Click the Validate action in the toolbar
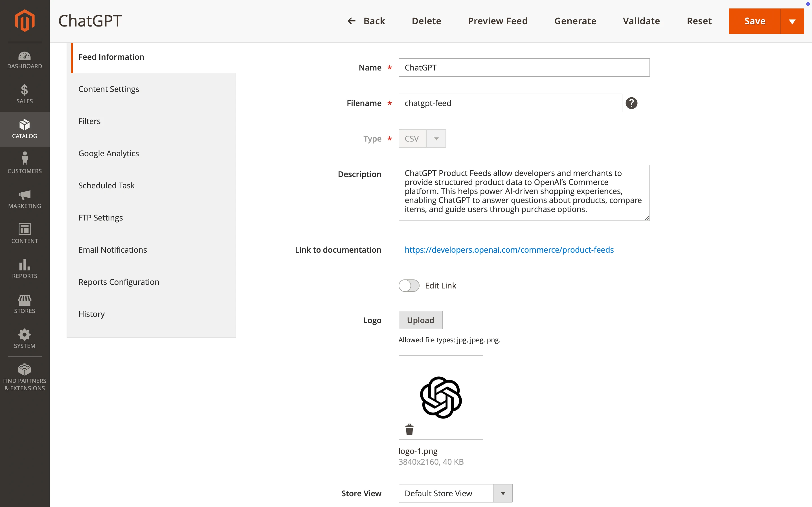 pyautogui.click(x=641, y=21)
